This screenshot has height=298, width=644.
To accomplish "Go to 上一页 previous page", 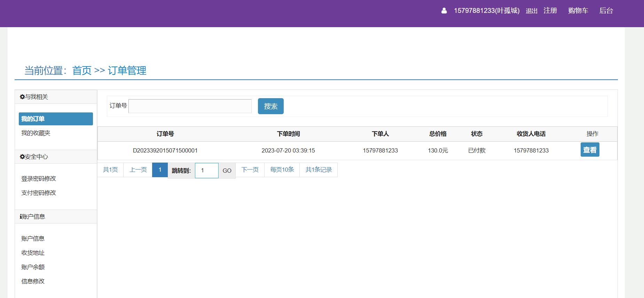I will [138, 170].
